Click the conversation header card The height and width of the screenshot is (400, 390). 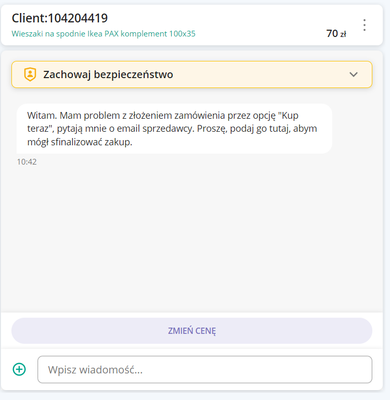click(x=192, y=25)
